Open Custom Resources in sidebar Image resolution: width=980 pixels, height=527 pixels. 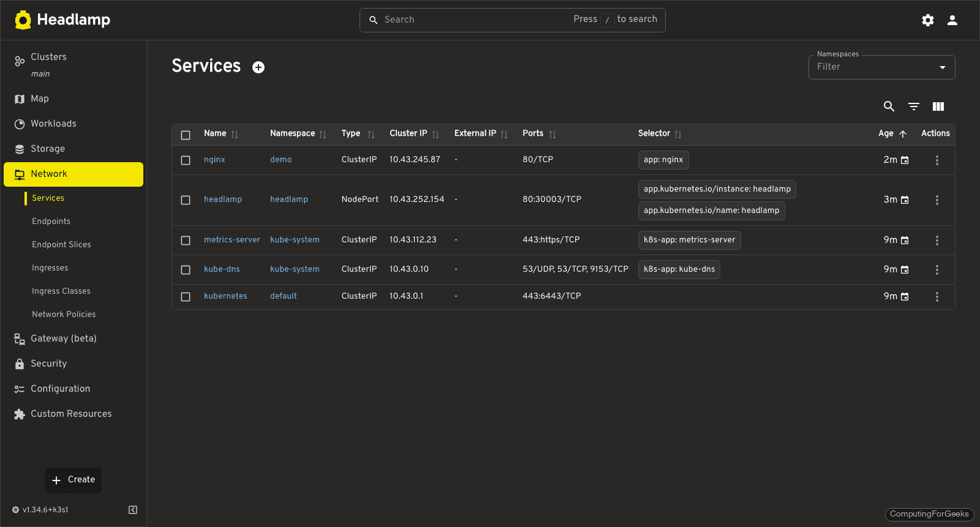tap(73, 414)
